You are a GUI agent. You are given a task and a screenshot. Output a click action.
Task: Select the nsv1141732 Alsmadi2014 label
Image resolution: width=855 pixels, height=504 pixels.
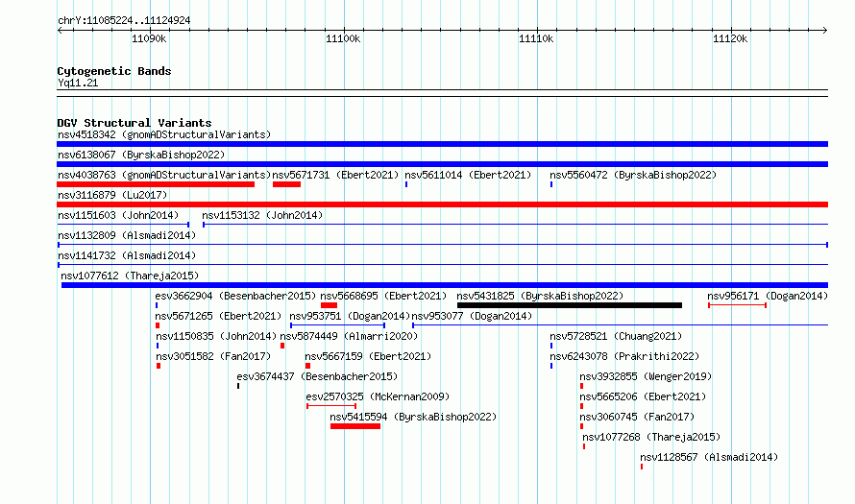(x=127, y=255)
